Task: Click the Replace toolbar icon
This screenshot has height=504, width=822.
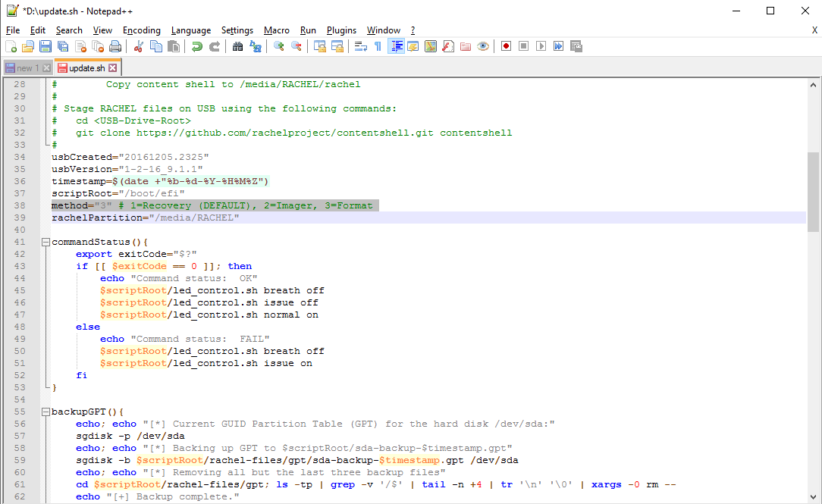Action: (256, 47)
